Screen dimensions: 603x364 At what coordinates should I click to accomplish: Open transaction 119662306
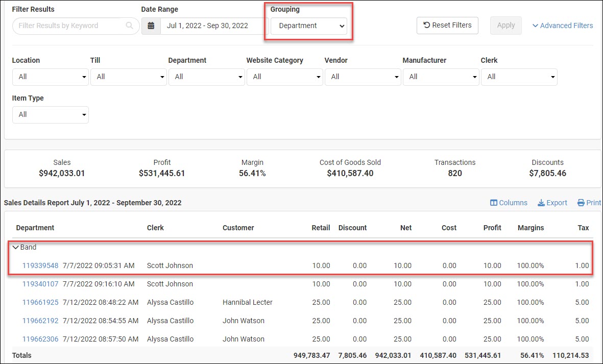pyautogui.click(x=40, y=339)
